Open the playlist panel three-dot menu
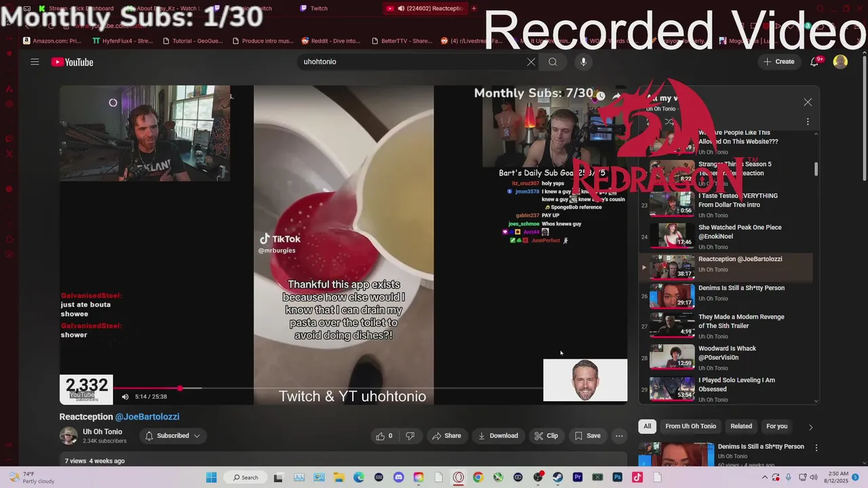 click(808, 122)
